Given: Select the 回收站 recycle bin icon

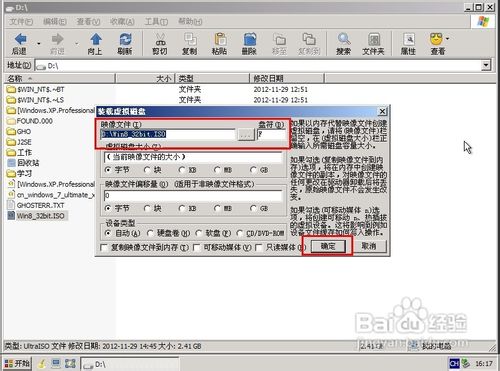Looking at the screenshot, I should click(11, 163).
